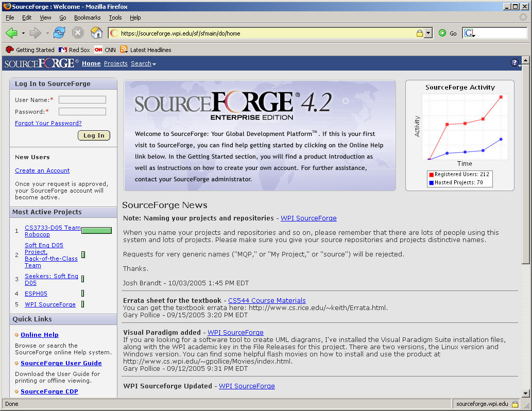Image resolution: width=532 pixels, height=411 pixels.
Task: Click Forgot Your Password link
Action: 48,123
